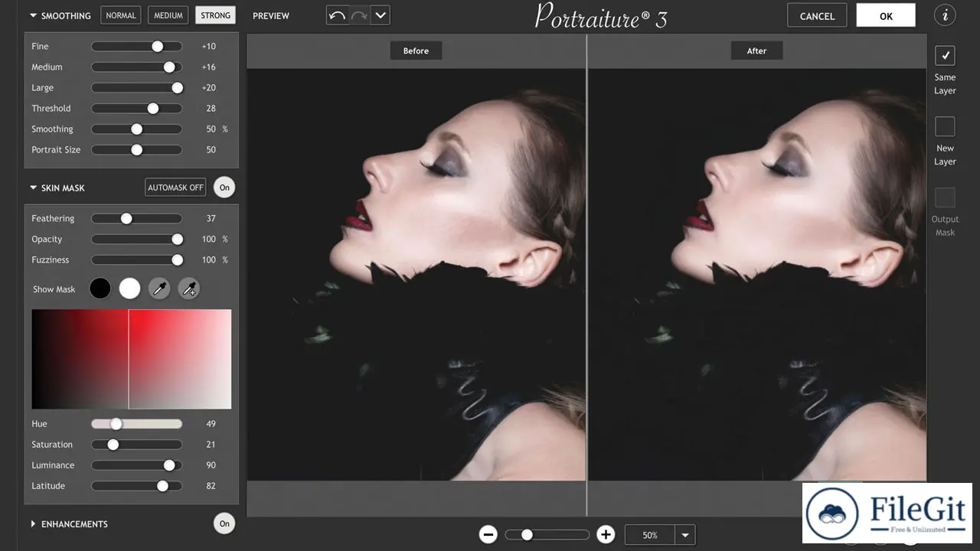This screenshot has height=551, width=980.
Task: Select the eyedropper pick mask color tool
Action: coord(159,289)
